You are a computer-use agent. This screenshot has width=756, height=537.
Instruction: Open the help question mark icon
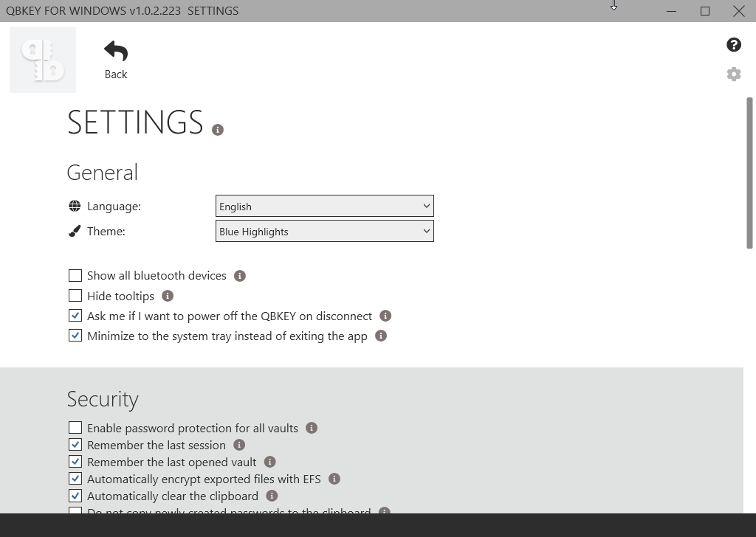(733, 45)
